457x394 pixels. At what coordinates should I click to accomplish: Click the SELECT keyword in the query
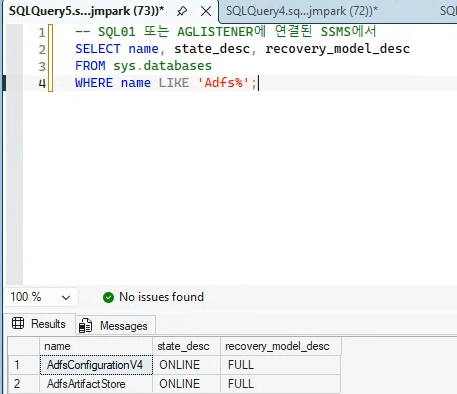(x=98, y=49)
